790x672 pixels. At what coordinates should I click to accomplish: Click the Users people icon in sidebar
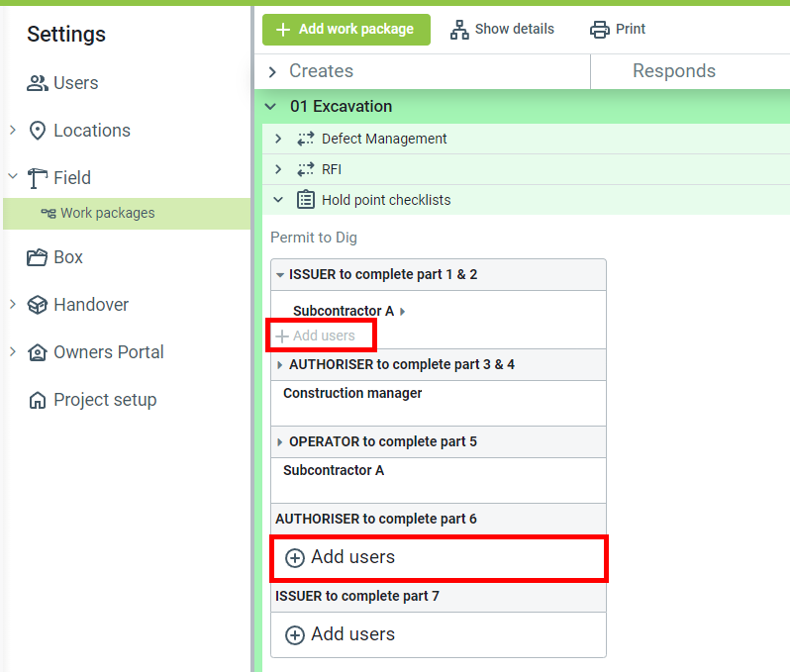point(38,83)
